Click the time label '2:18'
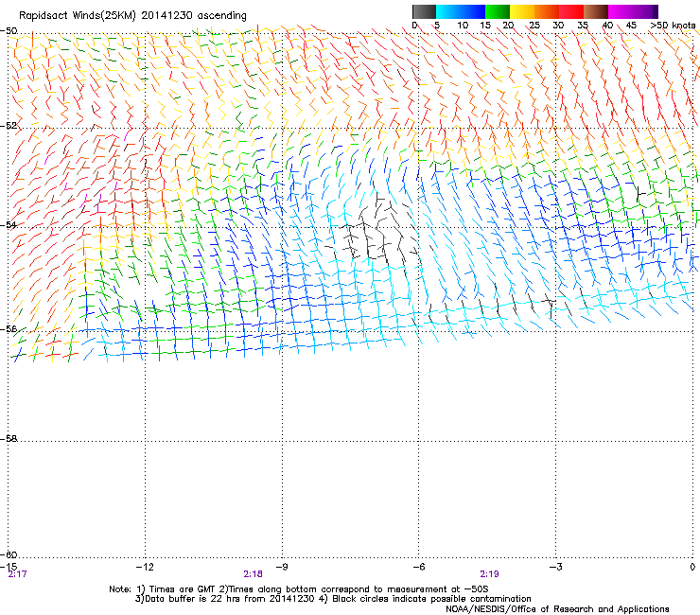 coord(253,574)
